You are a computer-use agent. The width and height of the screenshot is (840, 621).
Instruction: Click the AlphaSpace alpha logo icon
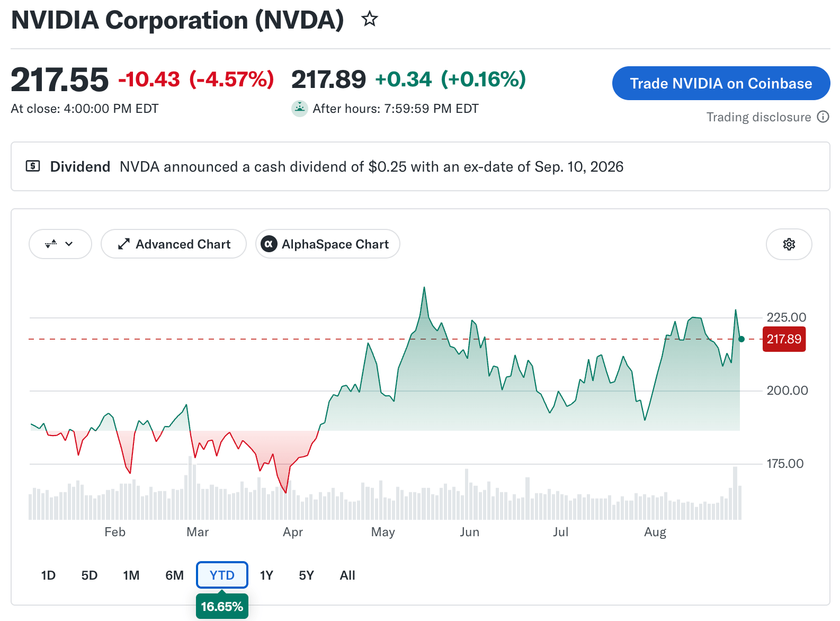click(x=269, y=244)
